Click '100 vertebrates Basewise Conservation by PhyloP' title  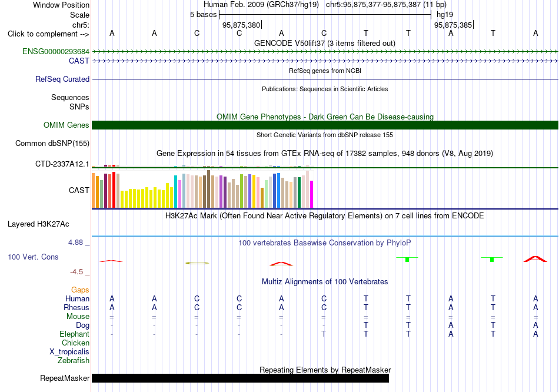[x=325, y=243]
